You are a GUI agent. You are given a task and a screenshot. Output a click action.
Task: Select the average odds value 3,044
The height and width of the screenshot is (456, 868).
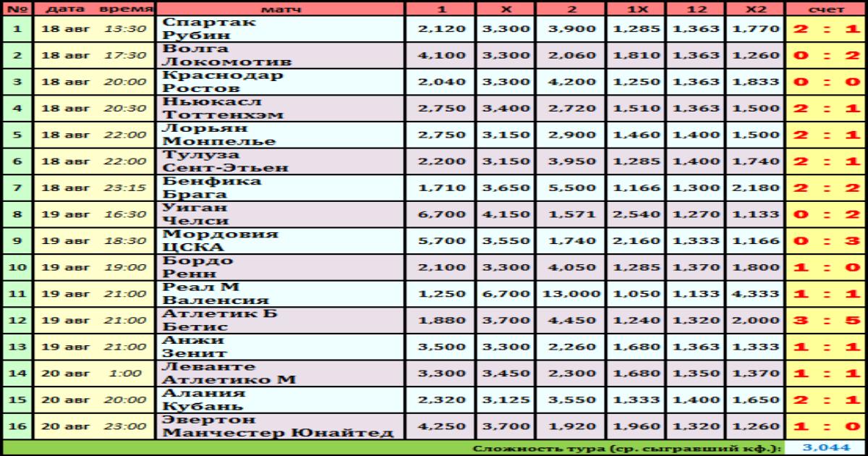tap(825, 449)
